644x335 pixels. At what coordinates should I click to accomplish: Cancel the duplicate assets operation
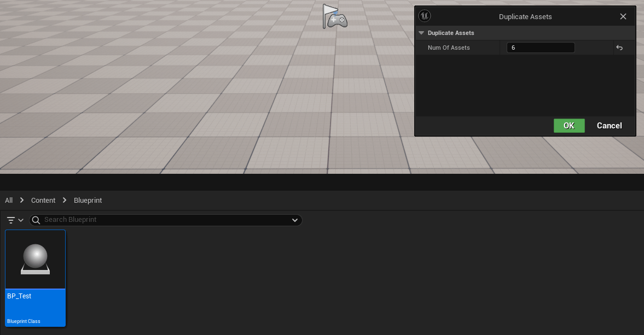[x=609, y=126]
